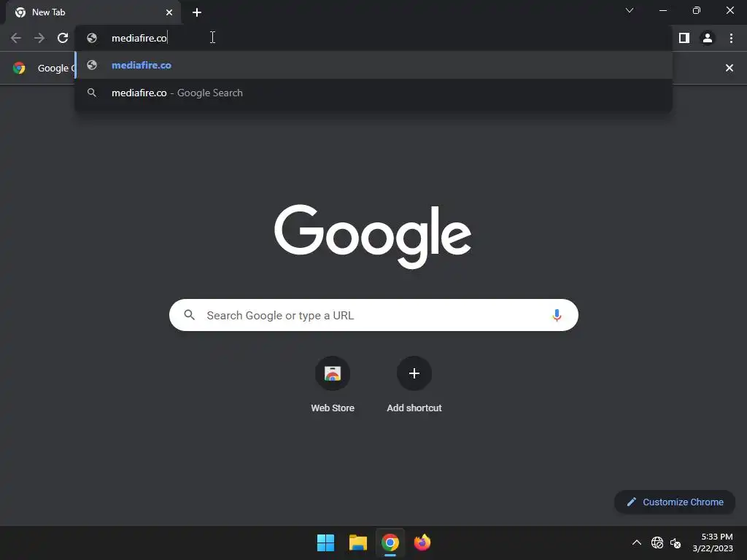Click the address bar containing mediafire.co

[373, 38]
